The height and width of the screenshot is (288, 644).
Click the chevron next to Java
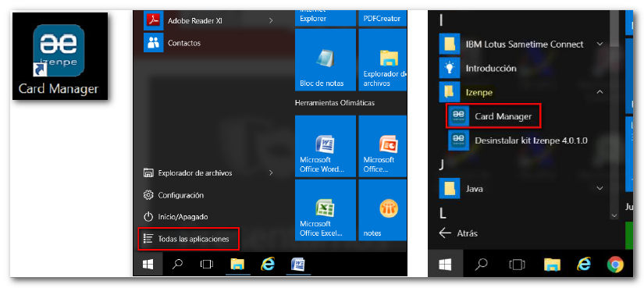pos(600,188)
